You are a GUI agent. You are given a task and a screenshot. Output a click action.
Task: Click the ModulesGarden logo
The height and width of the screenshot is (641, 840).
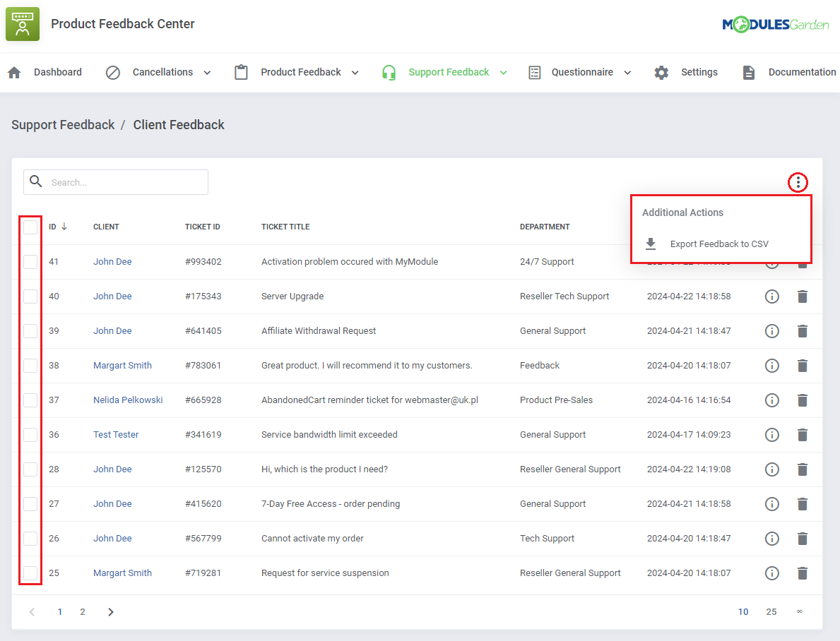(x=775, y=25)
